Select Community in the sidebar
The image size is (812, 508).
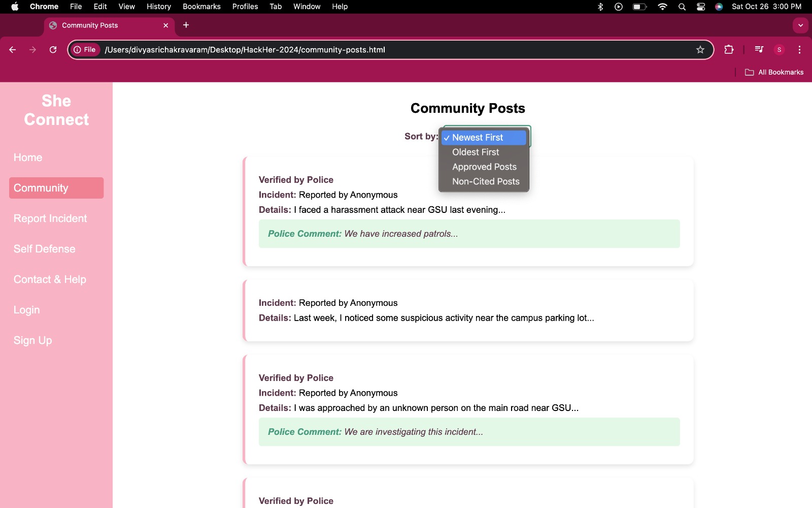(x=56, y=188)
